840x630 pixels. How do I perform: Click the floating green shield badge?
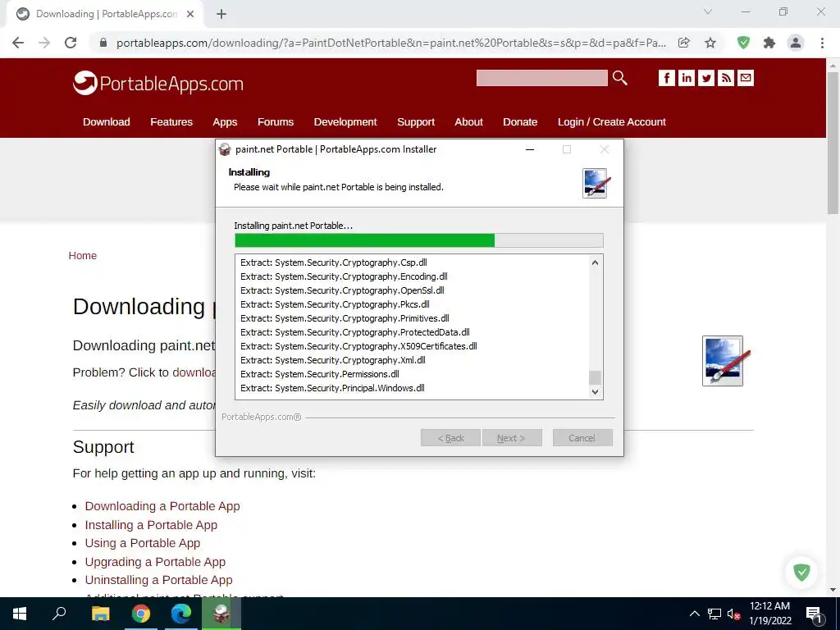(x=802, y=572)
